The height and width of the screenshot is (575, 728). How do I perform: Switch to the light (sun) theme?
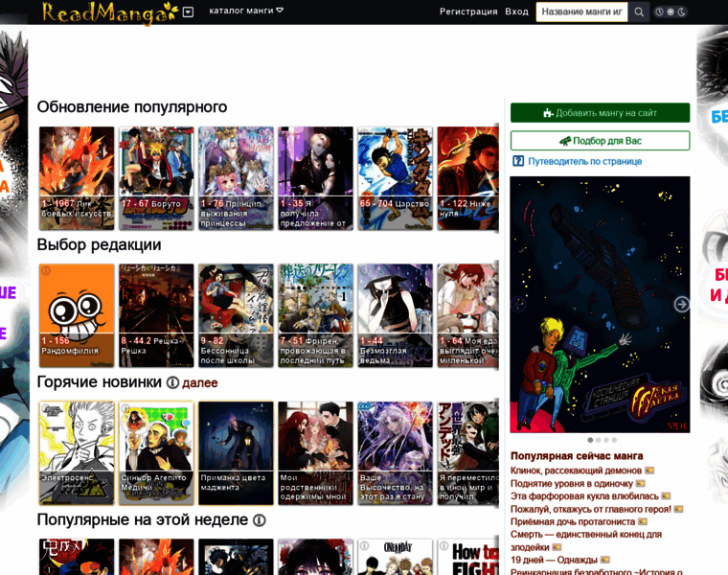coord(671,12)
